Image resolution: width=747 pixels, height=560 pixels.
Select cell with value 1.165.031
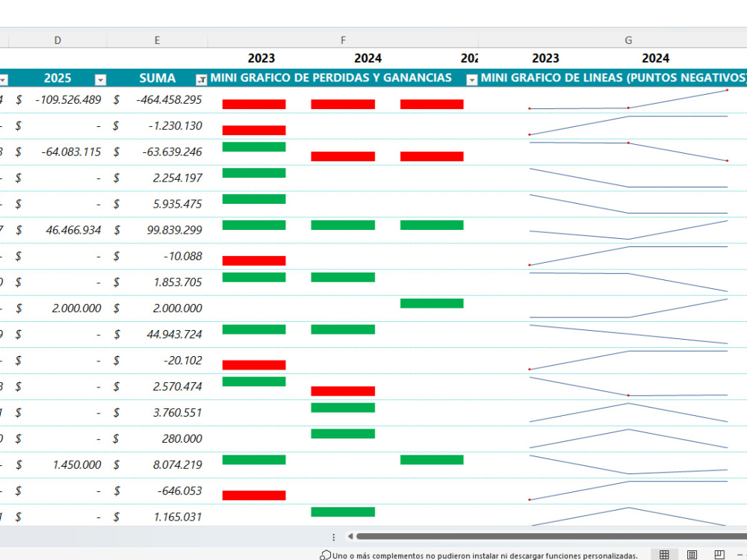(x=157, y=517)
